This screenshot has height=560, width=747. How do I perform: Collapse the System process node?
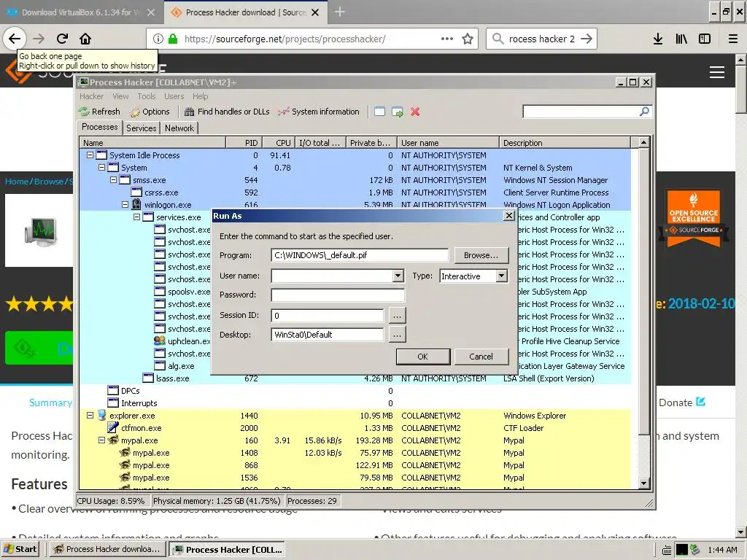tap(101, 168)
